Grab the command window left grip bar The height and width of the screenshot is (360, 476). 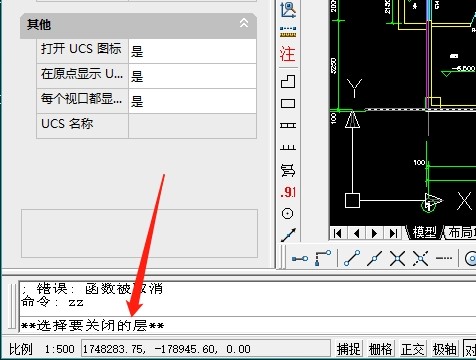click(13, 306)
